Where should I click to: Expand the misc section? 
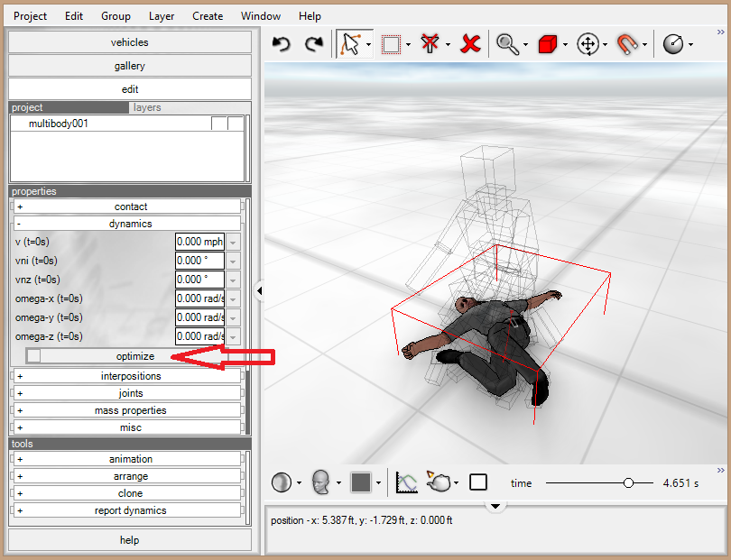(127, 427)
